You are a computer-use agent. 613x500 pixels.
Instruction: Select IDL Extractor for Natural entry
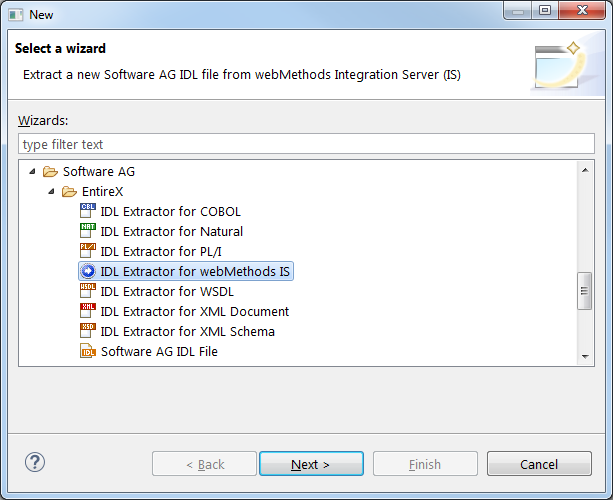tap(172, 231)
